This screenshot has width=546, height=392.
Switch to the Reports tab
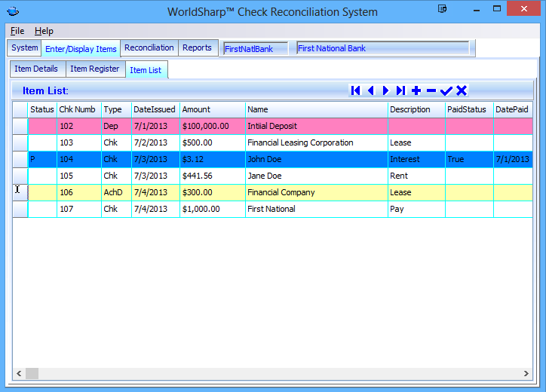tap(197, 47)
